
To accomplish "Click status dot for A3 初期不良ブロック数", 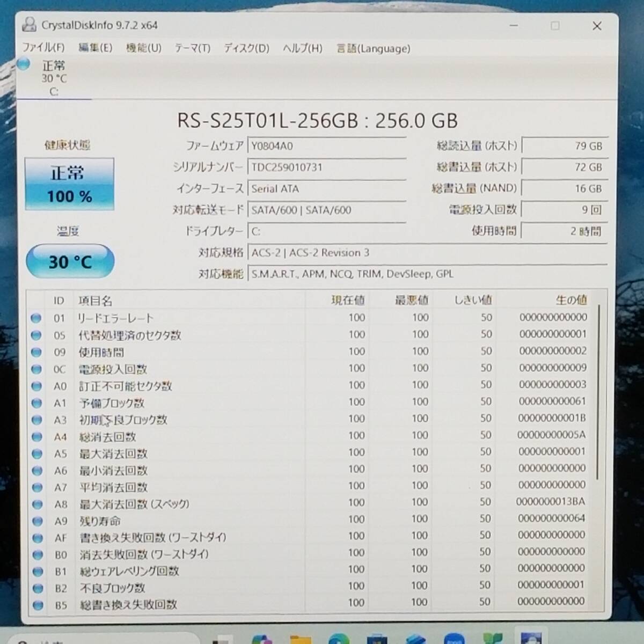I will pos(36,419).
